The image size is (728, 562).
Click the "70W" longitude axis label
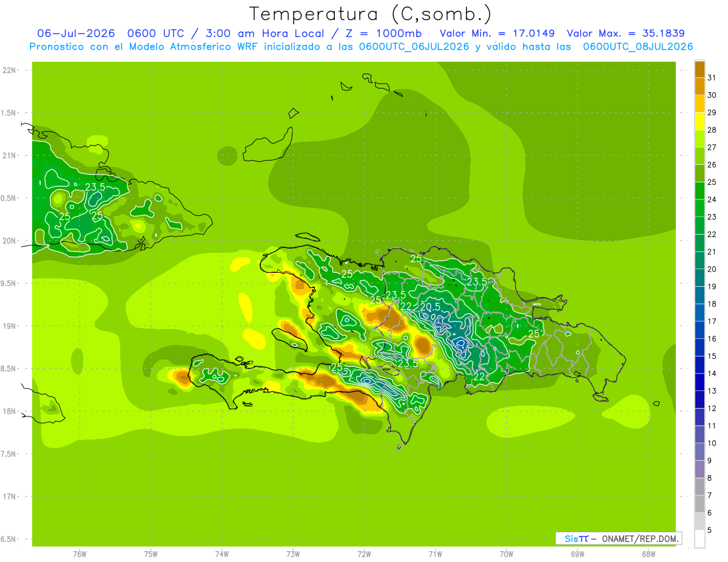[x=507, y=554]
